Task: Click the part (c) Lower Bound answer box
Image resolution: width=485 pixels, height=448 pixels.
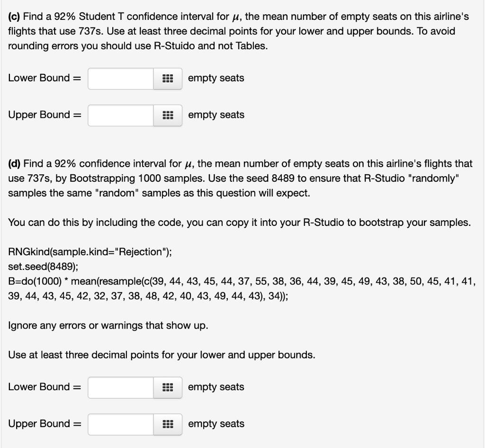Action: tap(121, 79)
